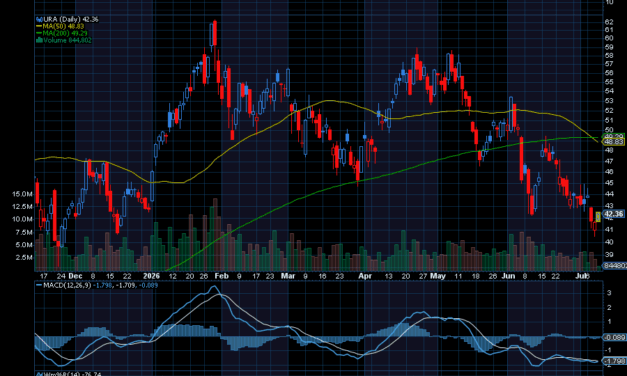Click the 10.0M volume scale label

[22, 219]
